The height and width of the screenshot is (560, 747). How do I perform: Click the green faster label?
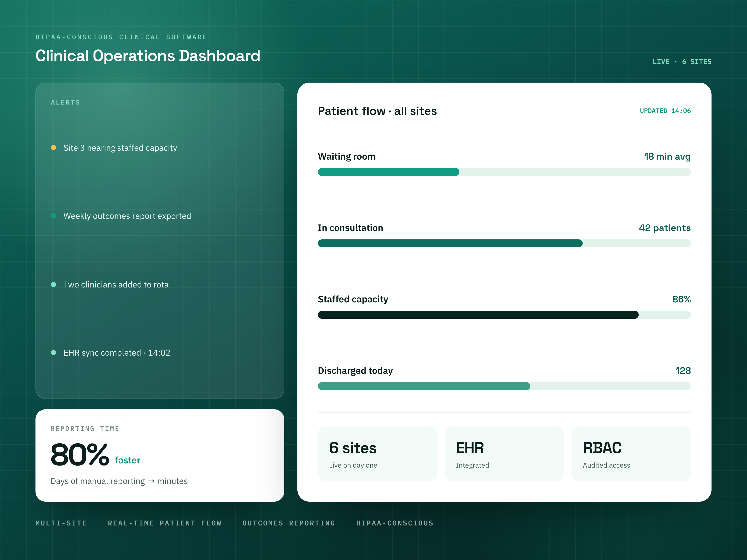tap(128, 460)
